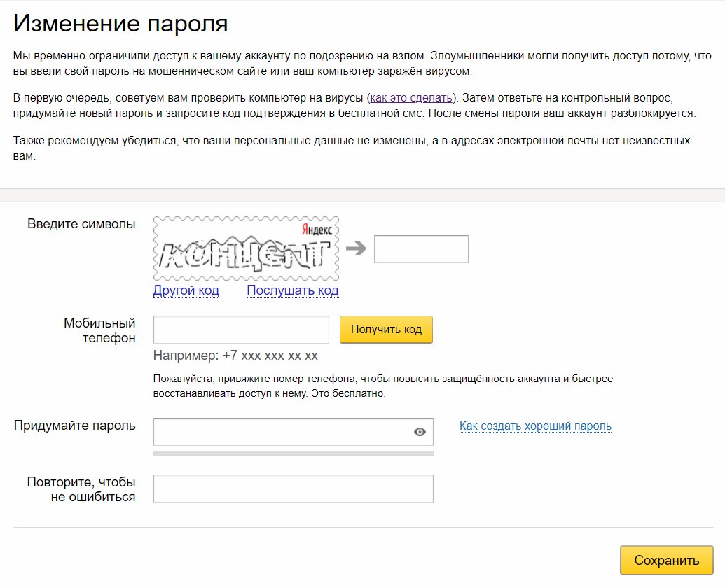Screen dimensions: 725x588
Task: Open Как создать хороший пароль link
Action: coord(535,426)
